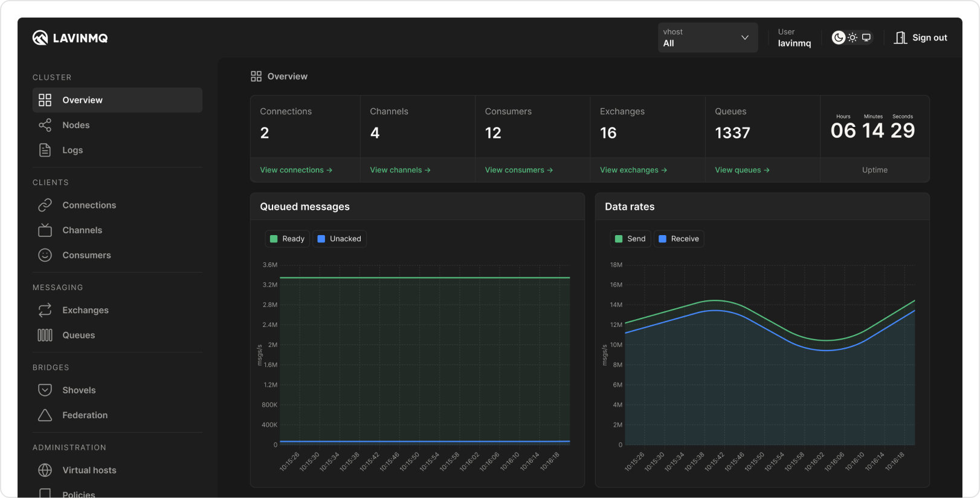Click the Connections link icon in sidebar
Image resolution: width=980 pixels, height=498 pixels.
45,205
